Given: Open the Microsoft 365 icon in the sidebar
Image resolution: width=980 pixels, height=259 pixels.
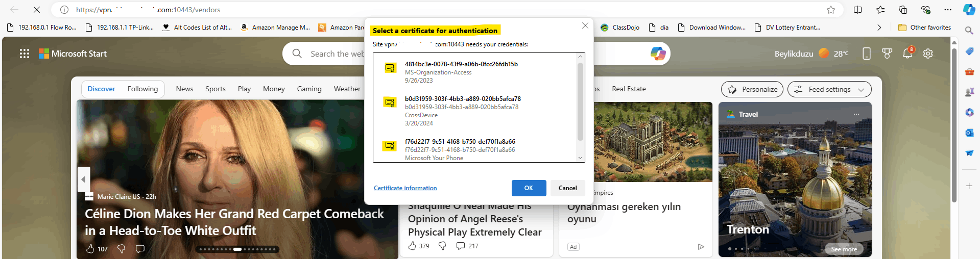Looking at the screenshot, I should tap(969, 112).
